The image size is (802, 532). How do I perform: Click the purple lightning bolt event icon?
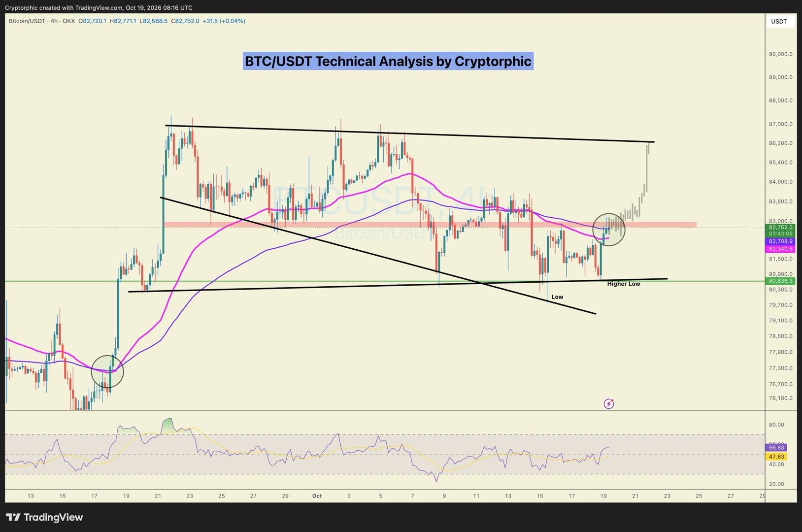pos(609,404)
